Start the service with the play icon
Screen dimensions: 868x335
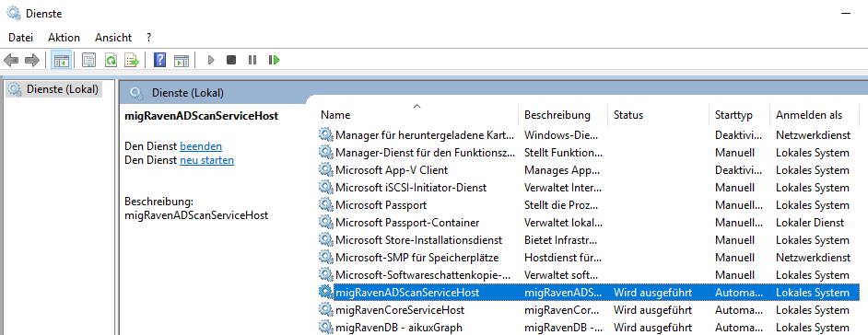point(210,60)
